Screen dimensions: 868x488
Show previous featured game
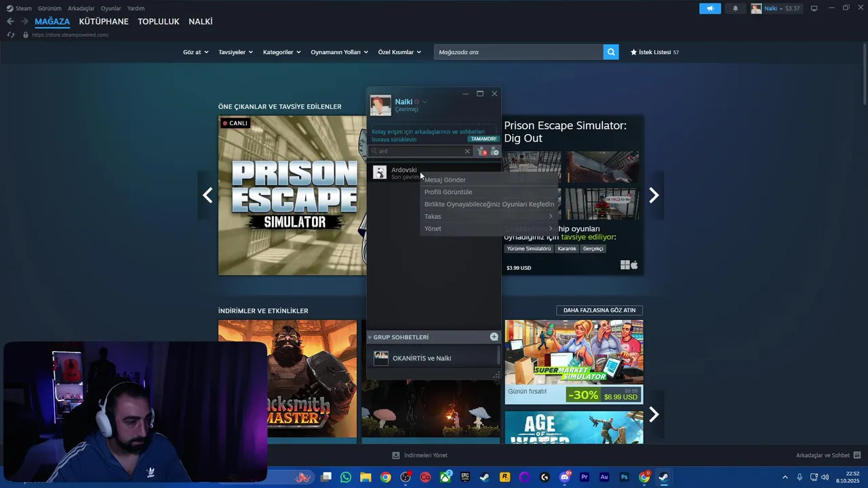[208, 195]
